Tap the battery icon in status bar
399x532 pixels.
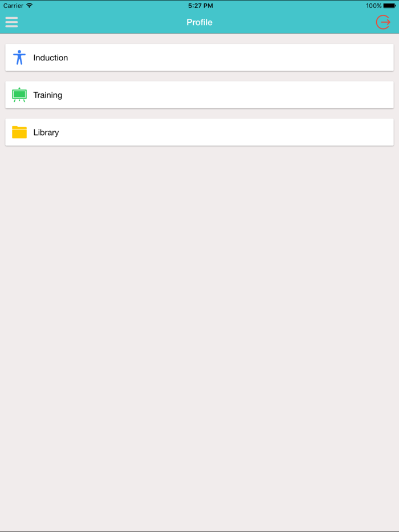(x=389, y=6)
